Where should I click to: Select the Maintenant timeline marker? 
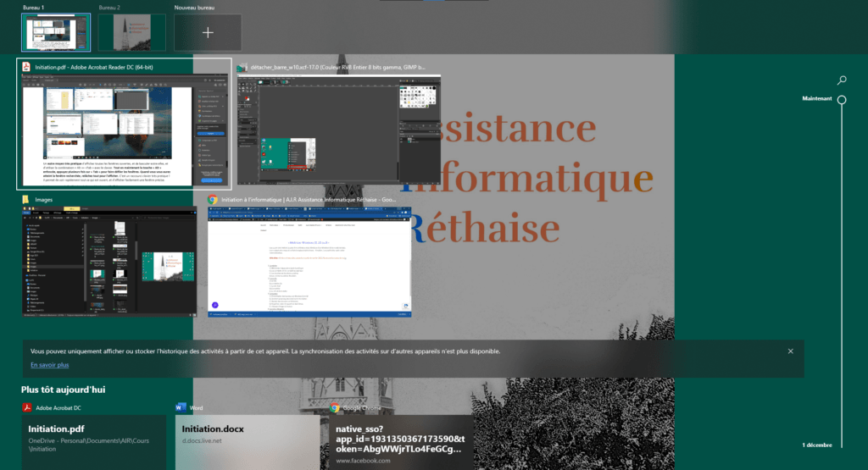pyautogui.click(x=842, y=100)
